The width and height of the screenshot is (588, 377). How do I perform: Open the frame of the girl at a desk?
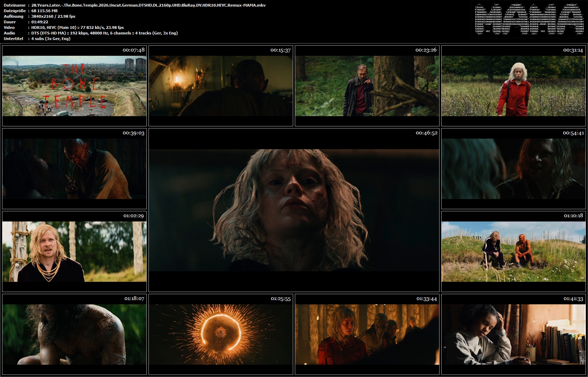pyautogui.click(x=513, y=334)
